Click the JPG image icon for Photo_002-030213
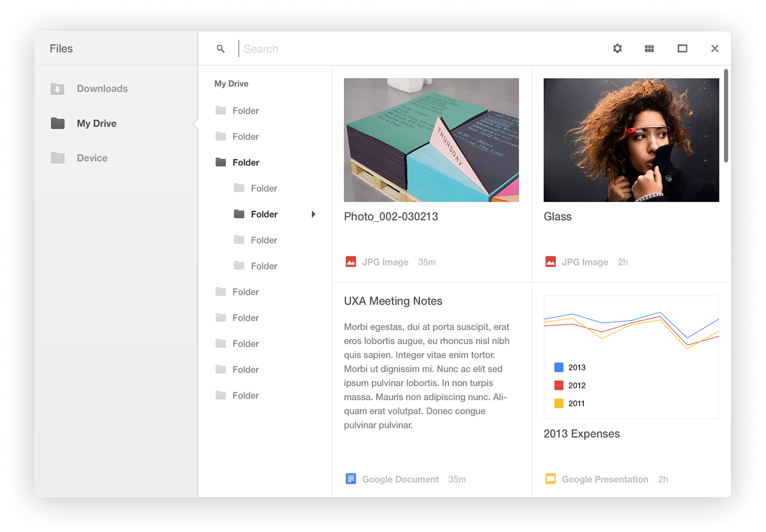Screen dimensions: 766x532 351,262
